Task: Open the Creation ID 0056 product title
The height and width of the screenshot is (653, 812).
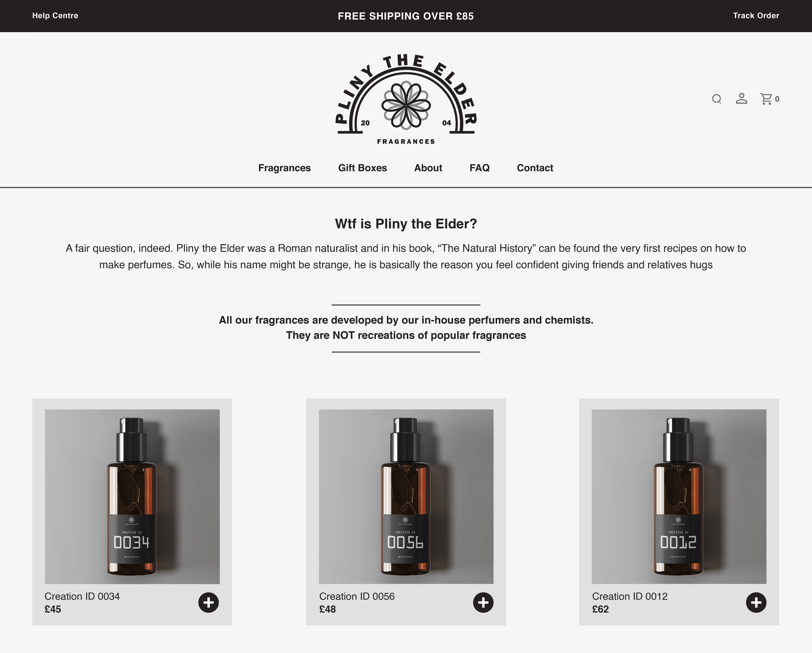Action: [x=357, y=597]
